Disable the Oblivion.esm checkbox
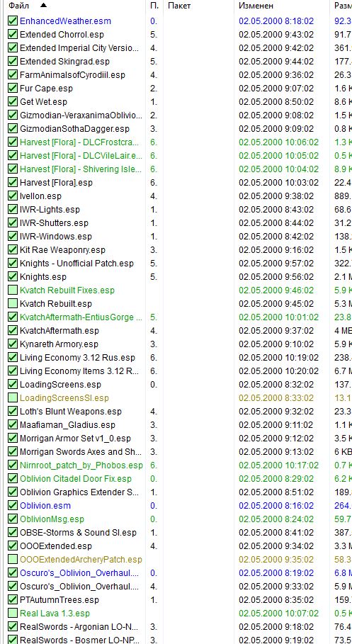This screenshot has width=352, height=644. coord(13,506)
